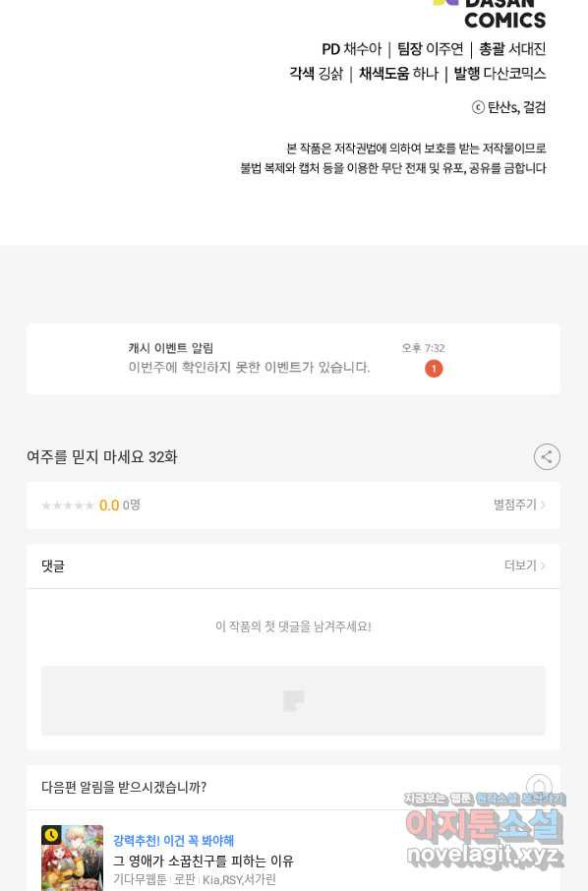
Task: Follow the 강력추천! 이건 꼭 봐야해 link
Action: coord(173,841)
